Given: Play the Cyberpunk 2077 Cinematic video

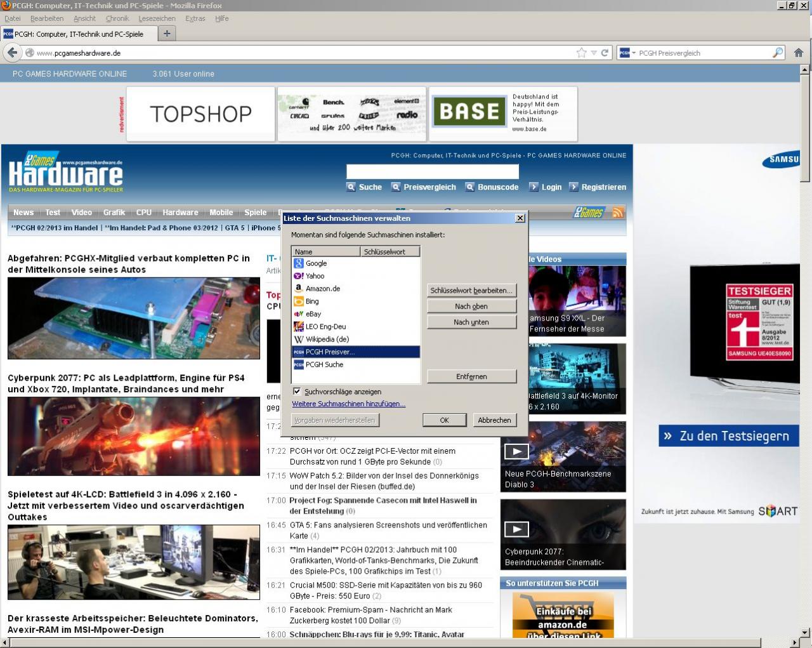Looking at the screenshot, I should 516,529.
